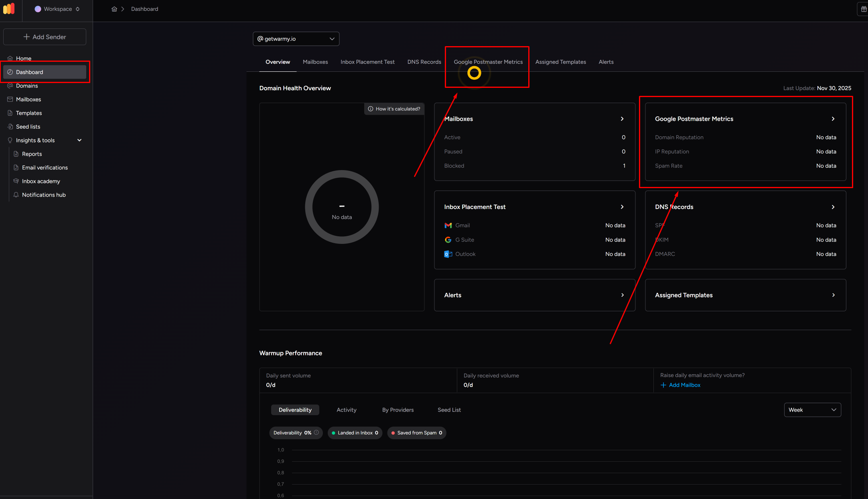Switch to the DNS Records tab
Screen dimensions: 868x499
click(x=424, y=62)
